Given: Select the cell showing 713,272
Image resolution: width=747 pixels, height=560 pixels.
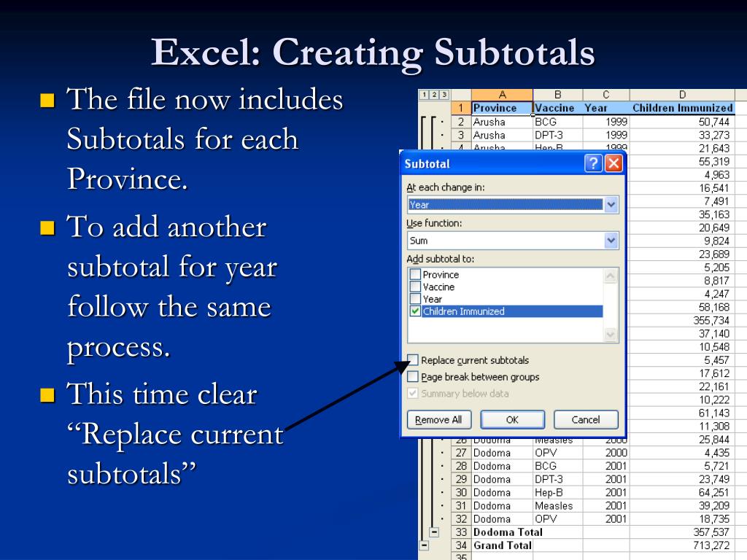Looking at the screenshot, I should click(x=682, y=545).
